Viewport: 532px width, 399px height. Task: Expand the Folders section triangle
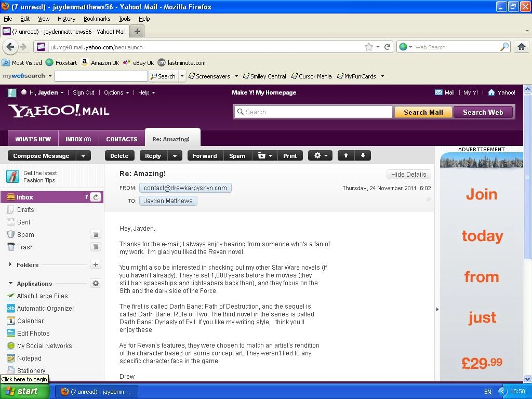tap(10, 264)
